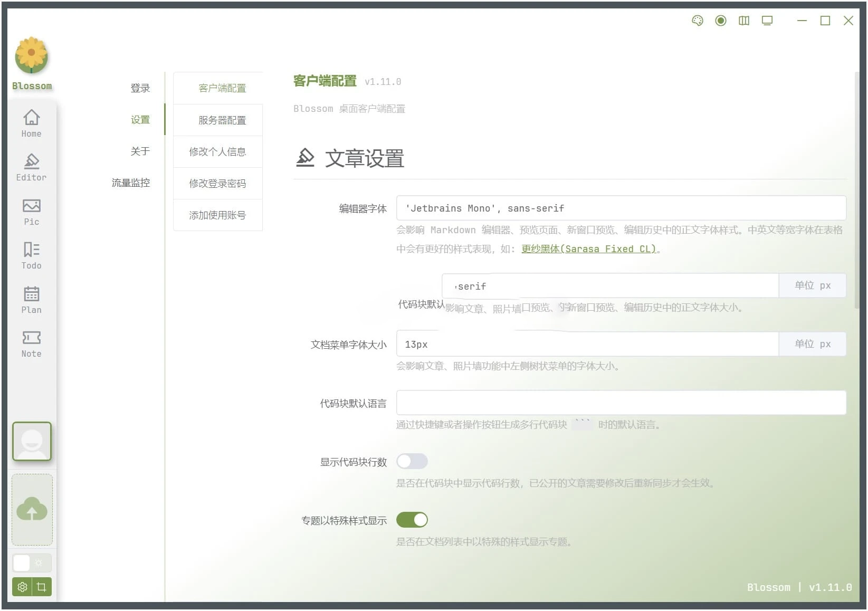Screen dimensions: 868x611
Task: Click the cloud upload icon
Action: 32,509
